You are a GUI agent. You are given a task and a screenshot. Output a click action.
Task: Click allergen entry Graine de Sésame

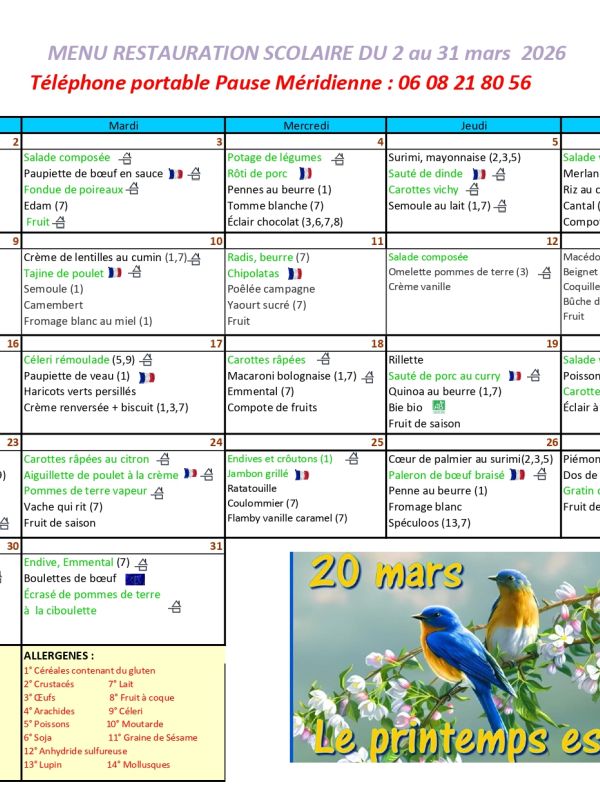tap(153, 737)
